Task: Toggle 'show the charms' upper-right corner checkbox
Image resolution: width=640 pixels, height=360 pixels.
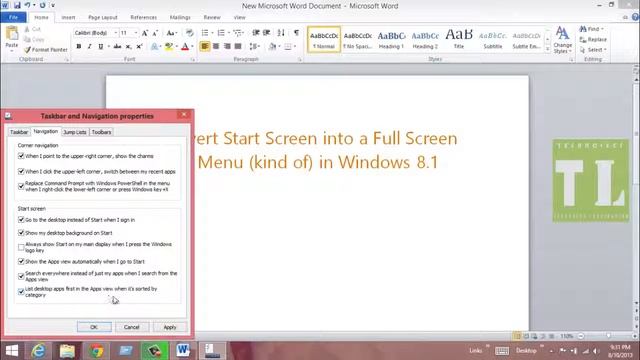Action: pyautogui.click(x=21, y=156)
